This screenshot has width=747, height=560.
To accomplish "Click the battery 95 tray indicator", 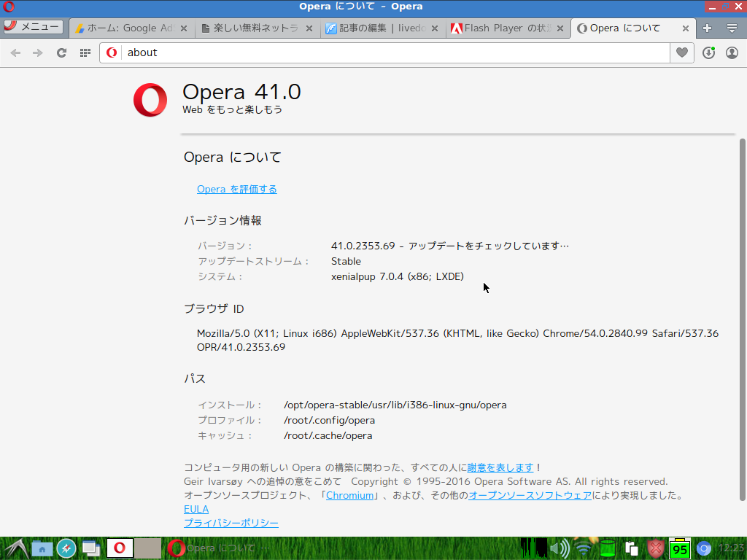I will (680, 548).
